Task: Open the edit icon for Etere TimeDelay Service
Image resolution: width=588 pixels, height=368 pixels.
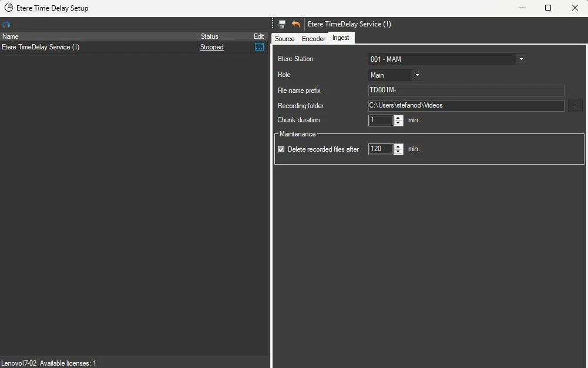Action: (x=259, y=47)
